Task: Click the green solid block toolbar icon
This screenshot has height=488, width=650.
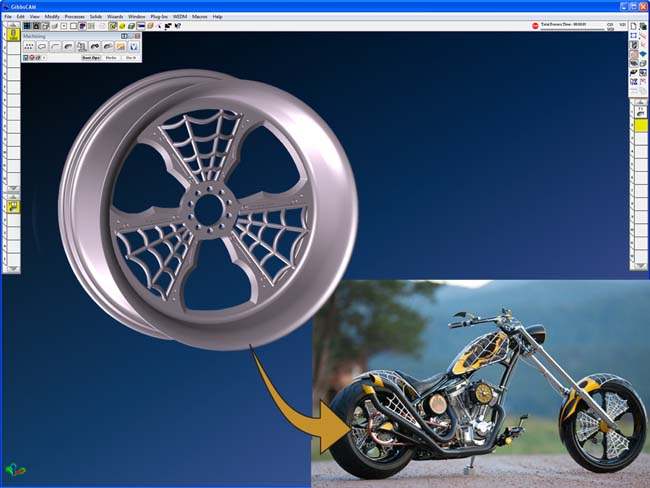Action: pyautogui.click(x=131, y=26)
